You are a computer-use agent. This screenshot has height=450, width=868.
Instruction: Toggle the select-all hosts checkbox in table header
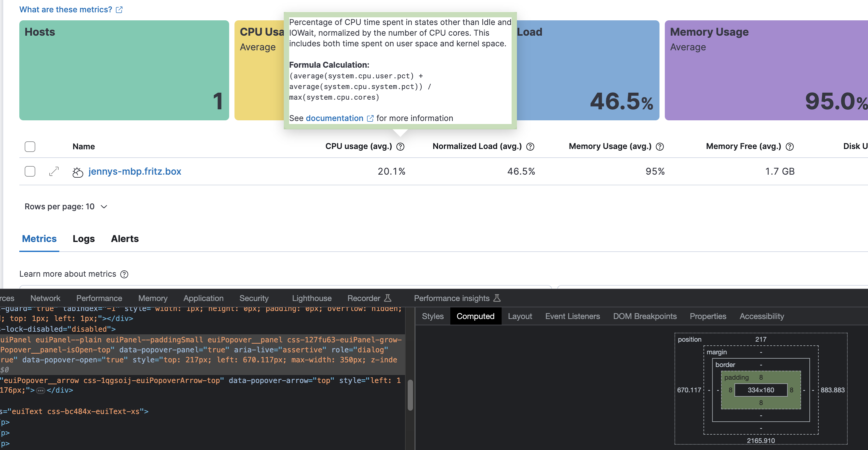pos(30,147)
